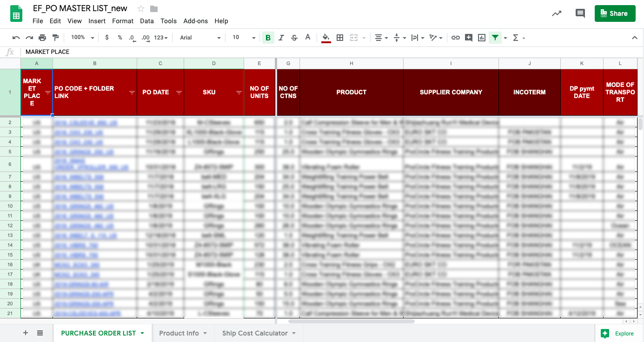
Task: Redo the last undone action
Action: (29, 38)
